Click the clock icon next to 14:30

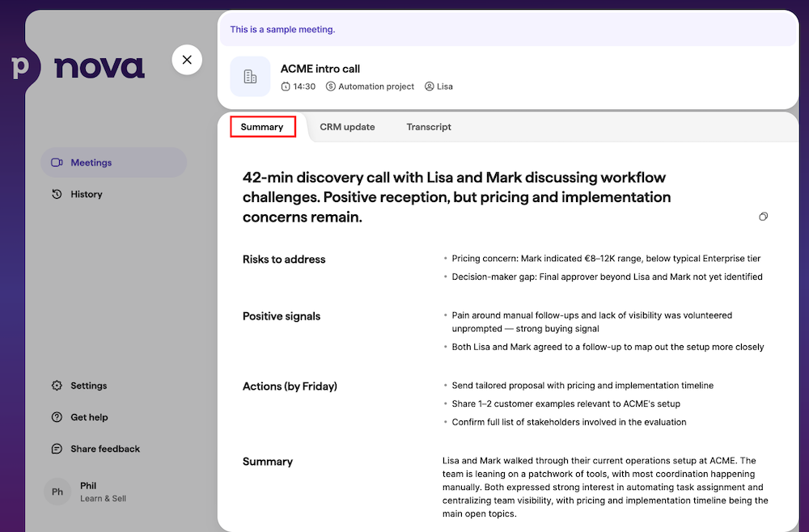pyautogui.click(x=286, y=87)
